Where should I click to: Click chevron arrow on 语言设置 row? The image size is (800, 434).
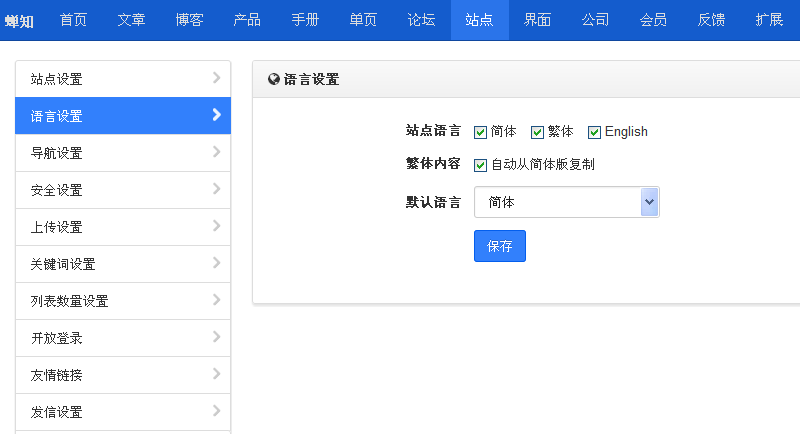217,115
